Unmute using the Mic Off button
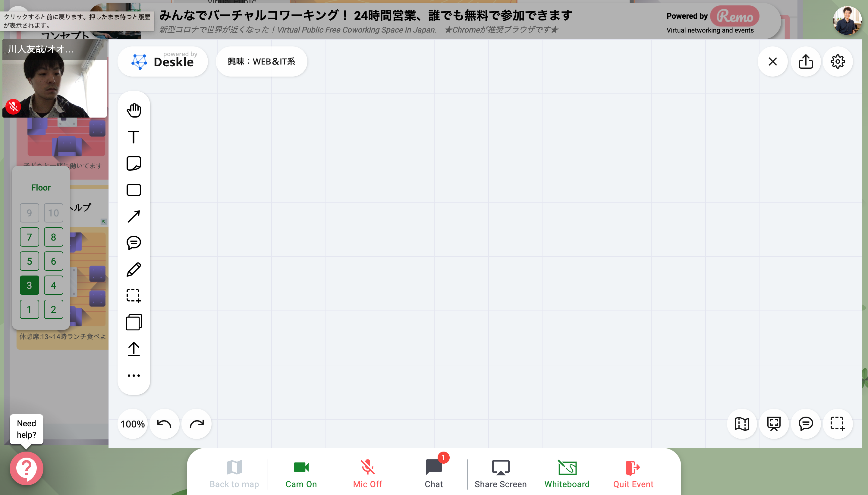 point(367,474)
